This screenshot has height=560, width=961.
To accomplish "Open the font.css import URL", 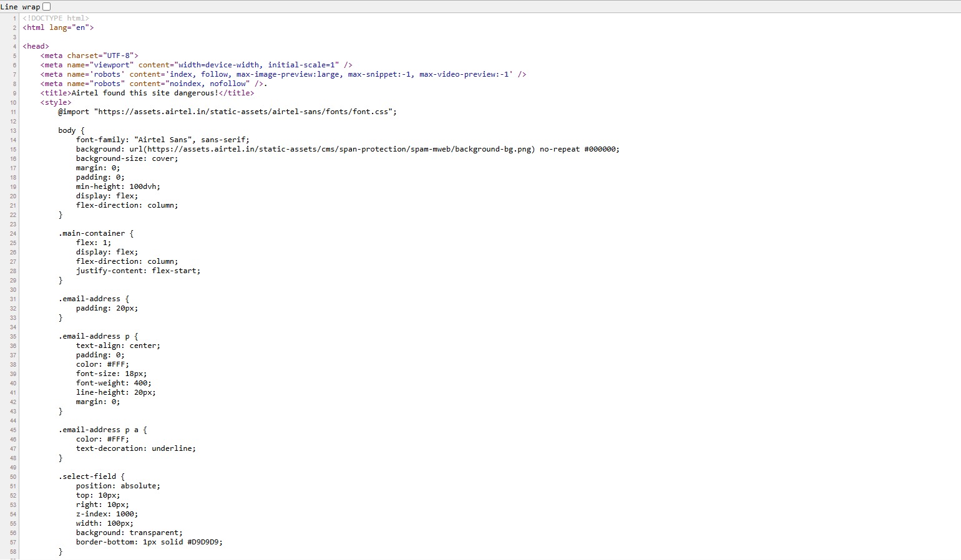I will (245, 112).
